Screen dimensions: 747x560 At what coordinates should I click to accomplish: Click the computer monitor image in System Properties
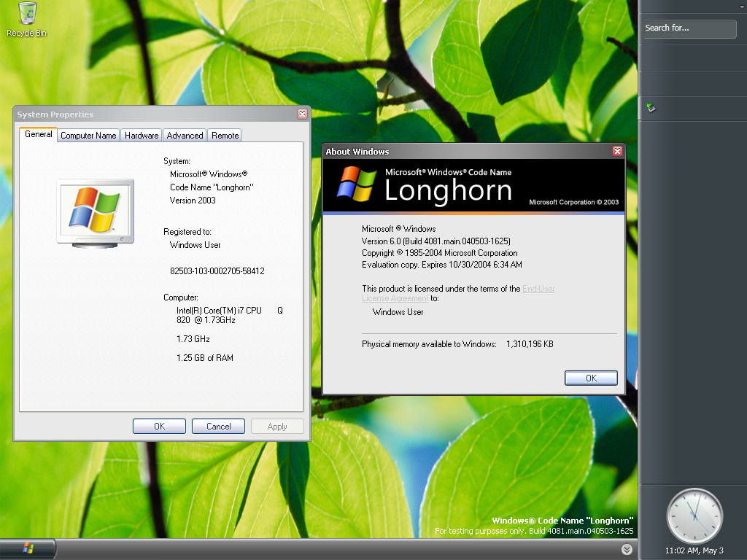point(96,214)
